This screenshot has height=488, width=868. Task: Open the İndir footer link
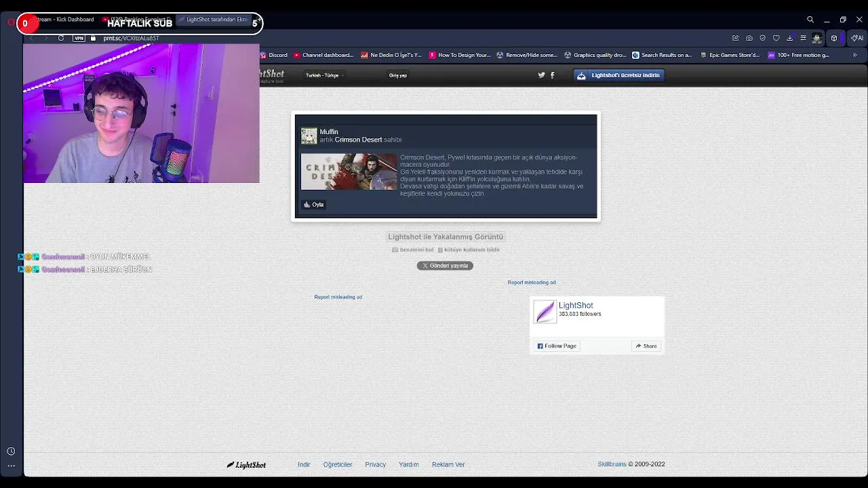[304, 465]
